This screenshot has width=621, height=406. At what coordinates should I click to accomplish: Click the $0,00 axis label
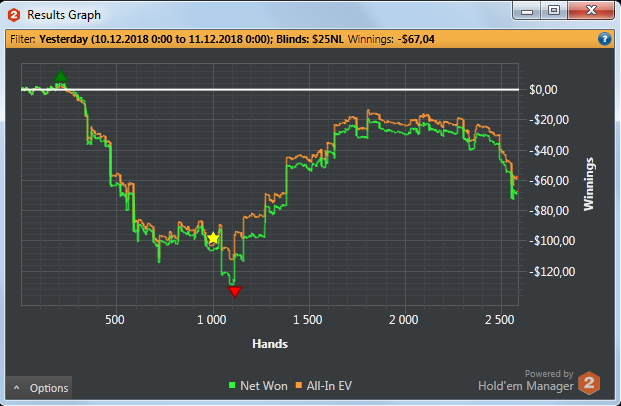543,90
